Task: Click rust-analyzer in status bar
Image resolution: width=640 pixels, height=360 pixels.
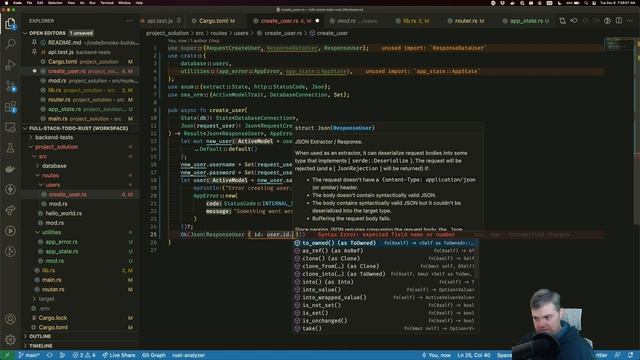Action: 189,355
